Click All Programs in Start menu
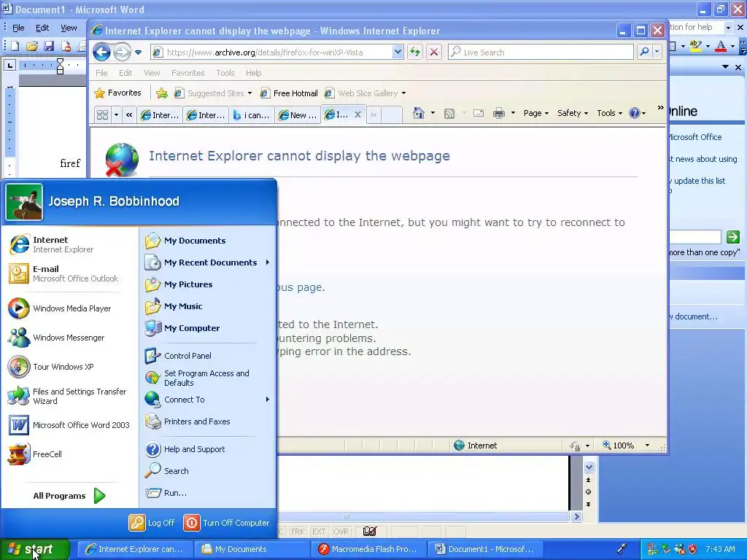 pos(69,496)
